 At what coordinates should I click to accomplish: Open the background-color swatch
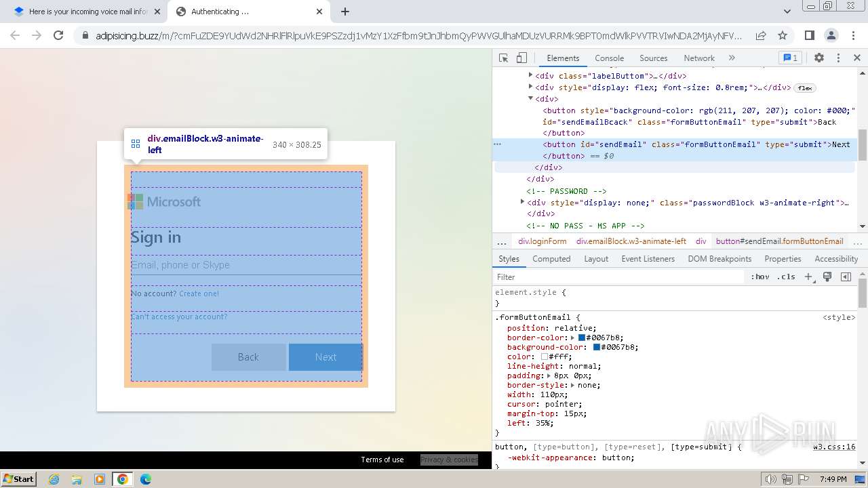click(597, 348)
